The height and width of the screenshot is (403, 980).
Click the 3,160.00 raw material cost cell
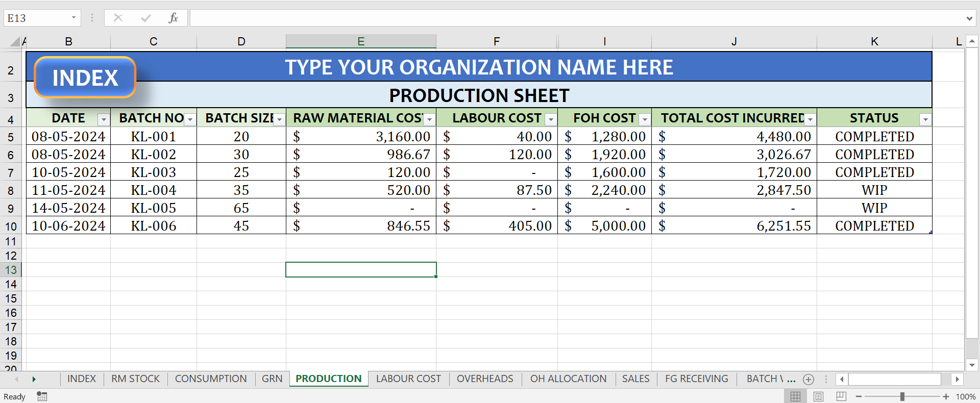pos(361,136)
